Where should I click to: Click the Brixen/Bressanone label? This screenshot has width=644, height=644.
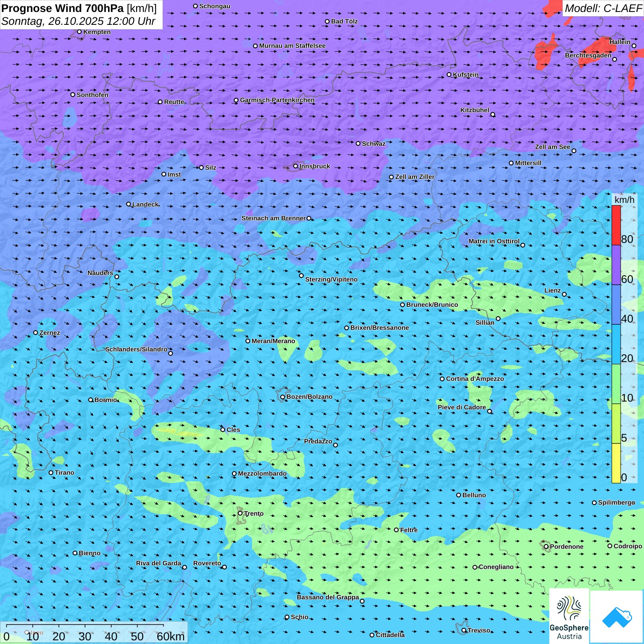[379, 328]
